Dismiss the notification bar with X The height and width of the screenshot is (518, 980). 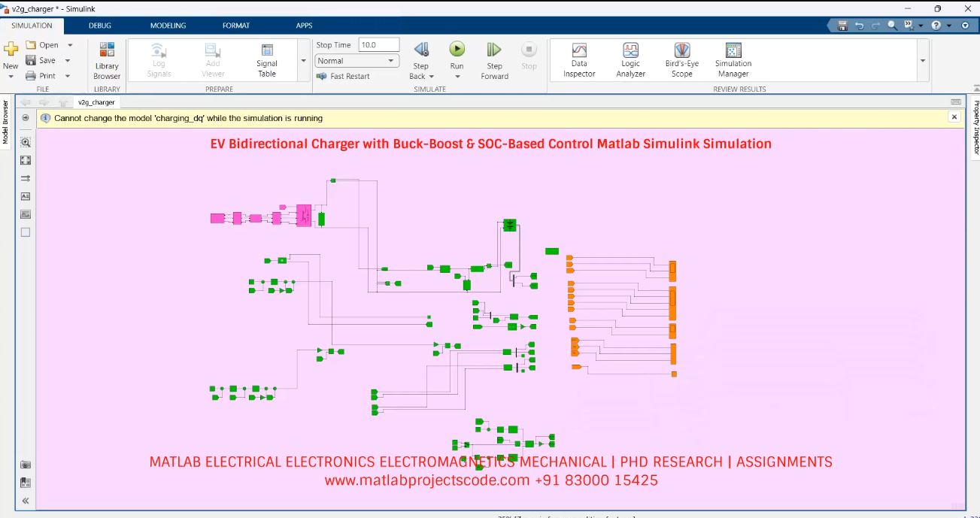[954, 117]
